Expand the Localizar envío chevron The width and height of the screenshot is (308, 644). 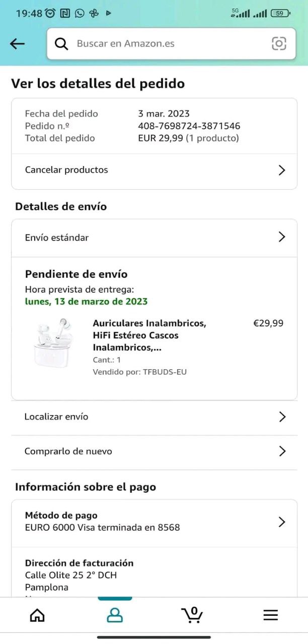click(282, 417)
